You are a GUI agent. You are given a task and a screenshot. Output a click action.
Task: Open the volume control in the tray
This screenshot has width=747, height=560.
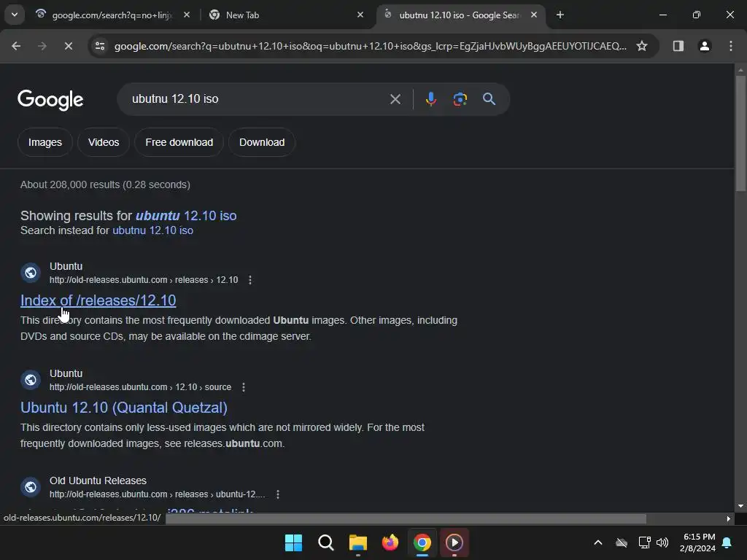coord(662,542)
